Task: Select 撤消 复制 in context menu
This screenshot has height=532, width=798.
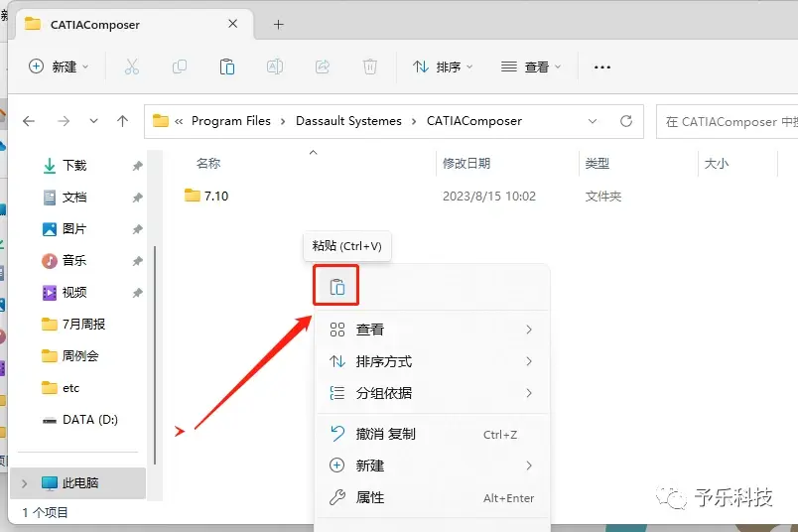Action: coord(432,435)
